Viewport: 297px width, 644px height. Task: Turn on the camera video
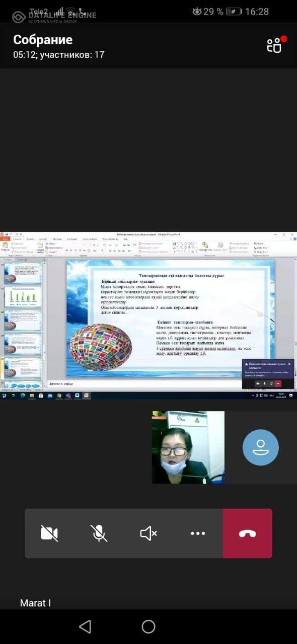[49, 533]
